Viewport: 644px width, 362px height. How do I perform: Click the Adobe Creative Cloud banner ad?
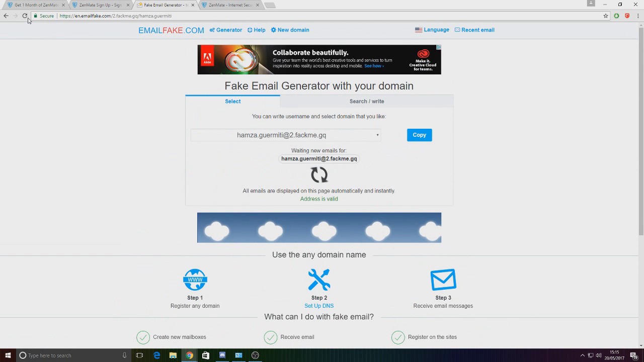point(319,60)
